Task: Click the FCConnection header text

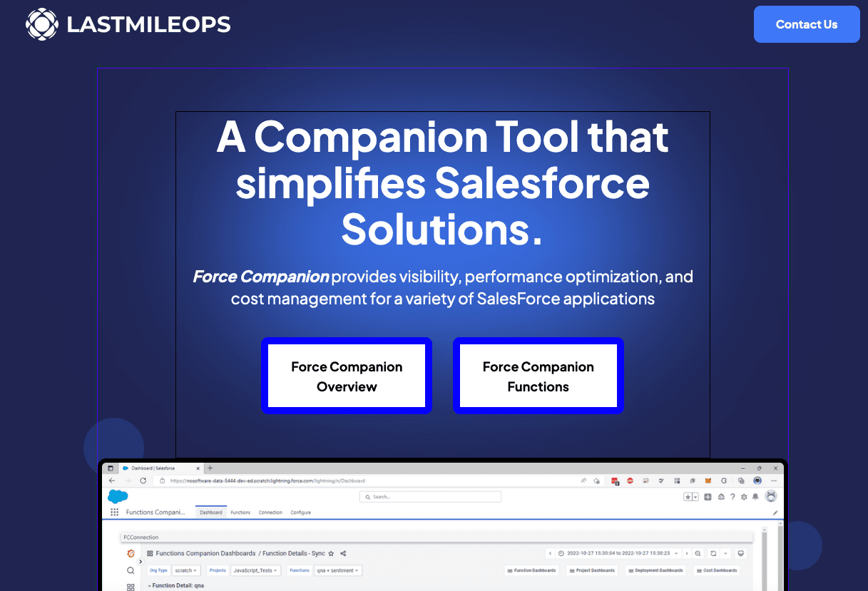Action: (141, 537)
